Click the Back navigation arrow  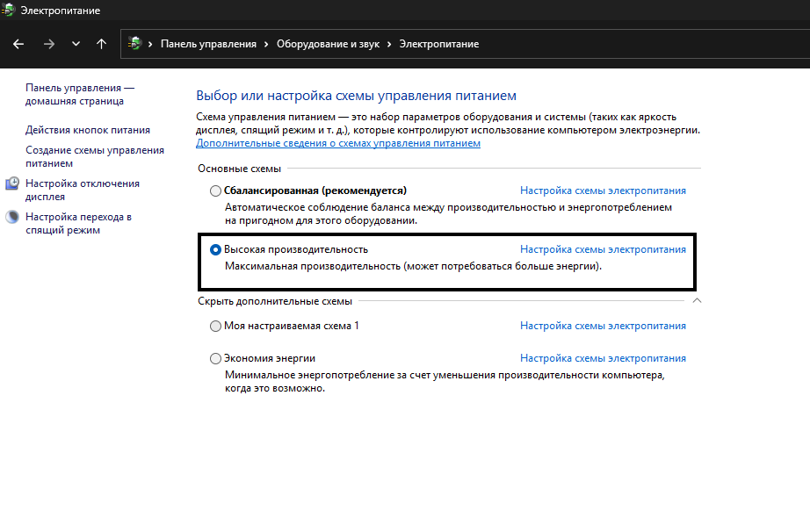tap(18, 44)
